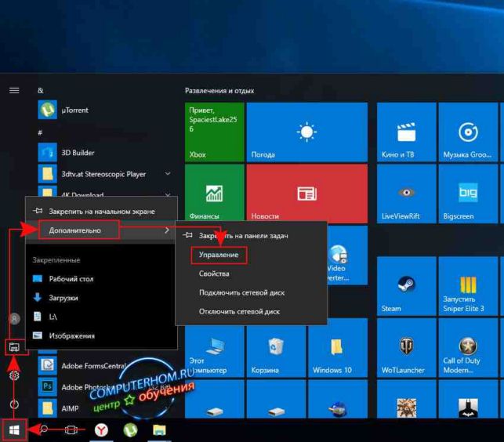Open pinned Загрузки entry
The image size is (504, 442).
tap(101, 298)
